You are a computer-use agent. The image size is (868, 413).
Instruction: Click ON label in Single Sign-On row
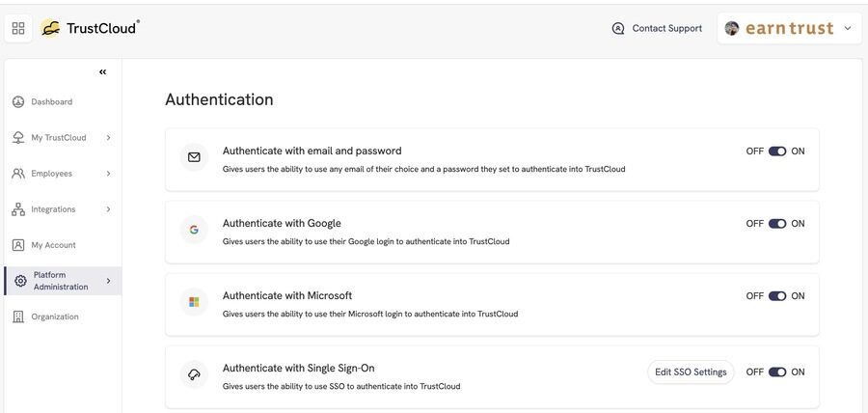[x=798, y=372]
